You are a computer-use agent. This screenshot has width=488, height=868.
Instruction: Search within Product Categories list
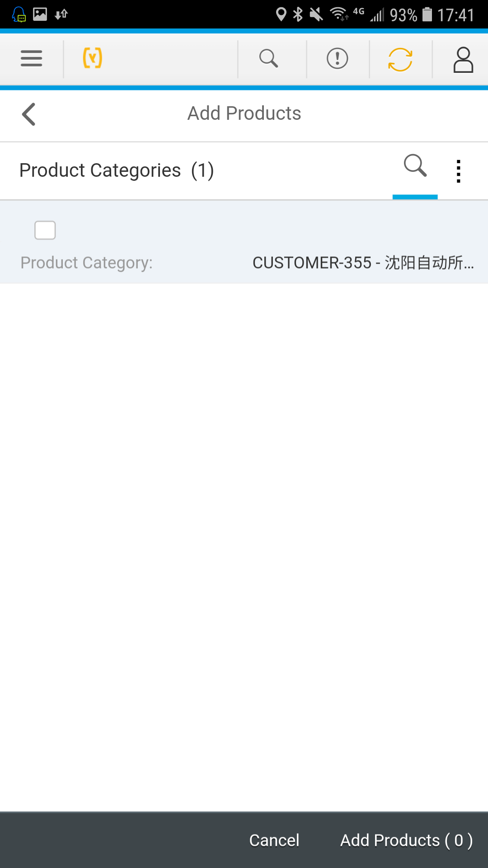(x=415, y=165)
